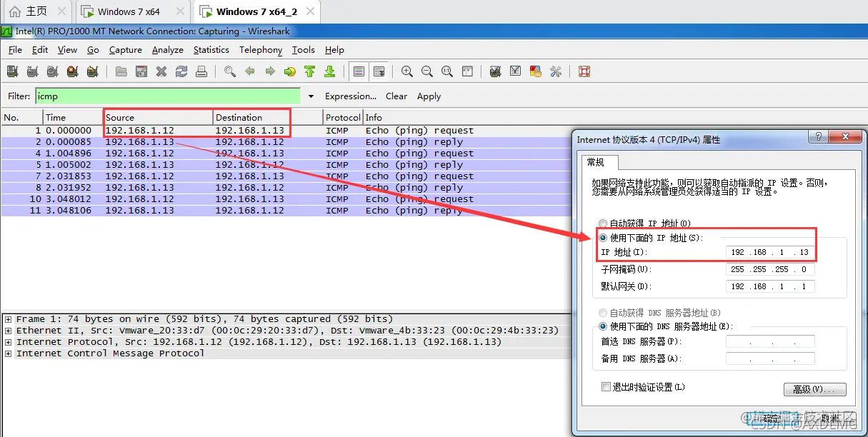Viewport: 868px width, 437px height.
Task: Clear the display filter
Action: point(396,96)
